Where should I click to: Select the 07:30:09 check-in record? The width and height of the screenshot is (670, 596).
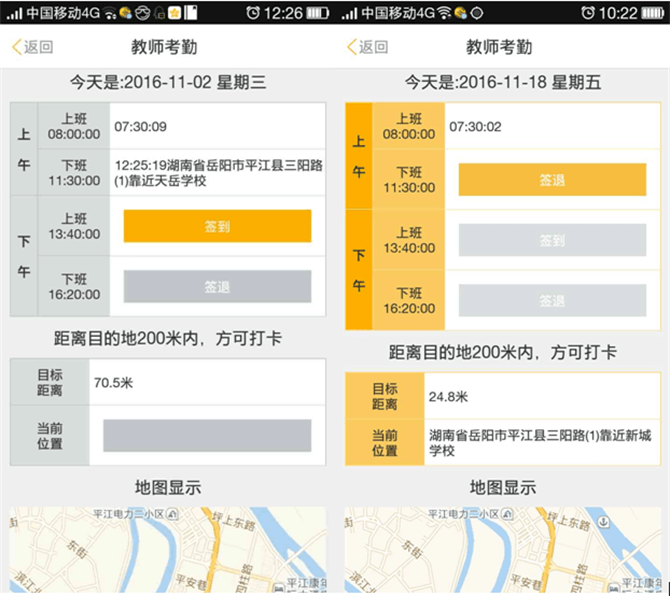(x=141, y=126)
